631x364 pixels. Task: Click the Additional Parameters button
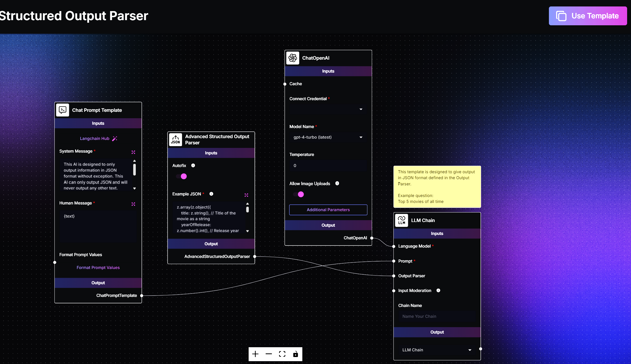tap(328, 210)
